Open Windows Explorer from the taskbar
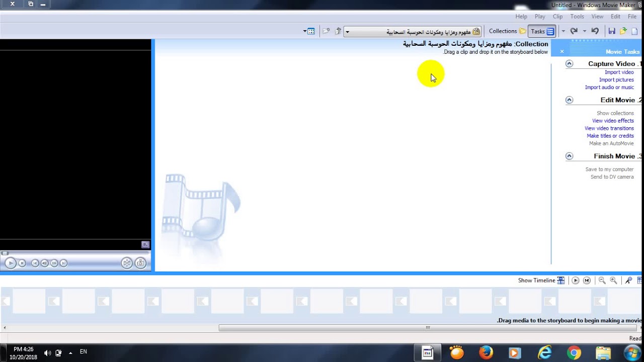Screen dimensions: 644x362 point(603,353)
